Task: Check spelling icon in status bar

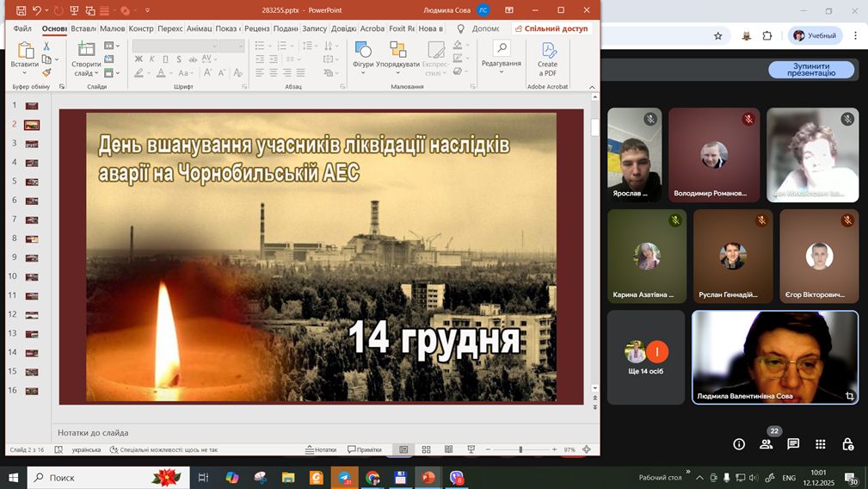Action: coord(58,449)
